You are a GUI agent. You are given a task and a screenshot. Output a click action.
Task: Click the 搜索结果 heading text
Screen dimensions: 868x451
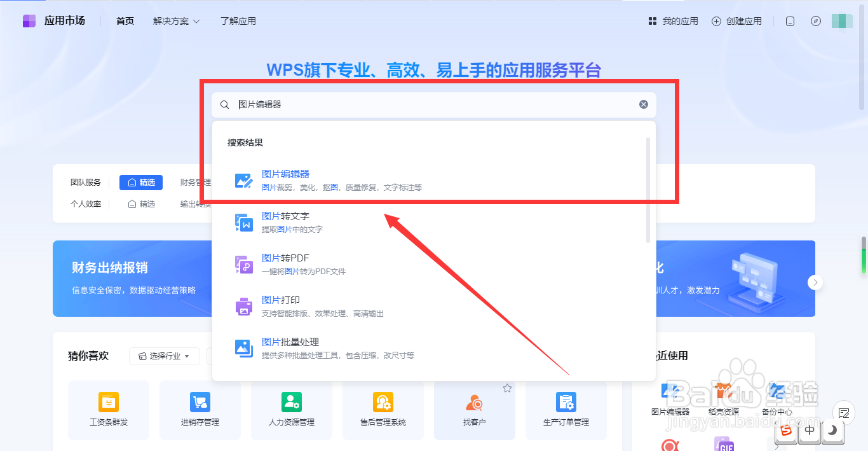click(245, 142)
